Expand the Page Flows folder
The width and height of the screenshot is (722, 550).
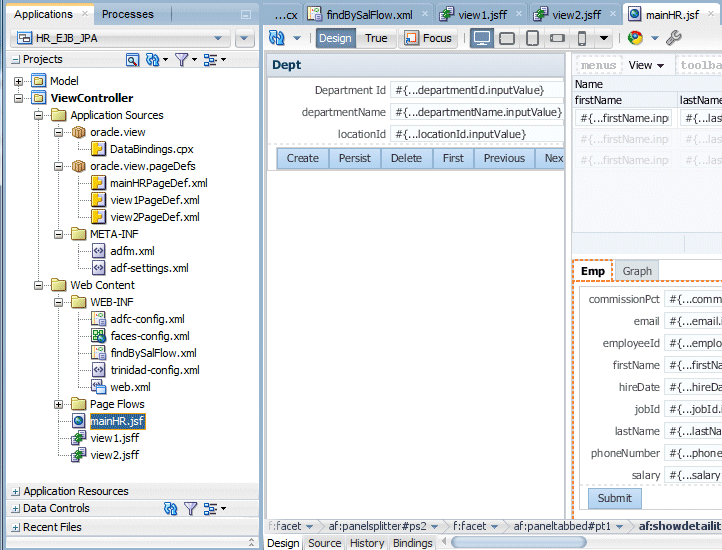click(58, 404)
